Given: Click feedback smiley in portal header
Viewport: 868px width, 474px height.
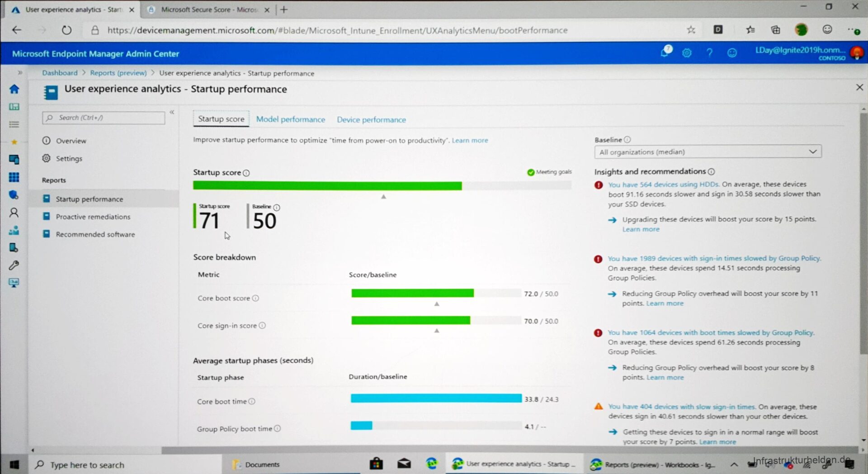Looking at the screenshot, I should [732, 53].
